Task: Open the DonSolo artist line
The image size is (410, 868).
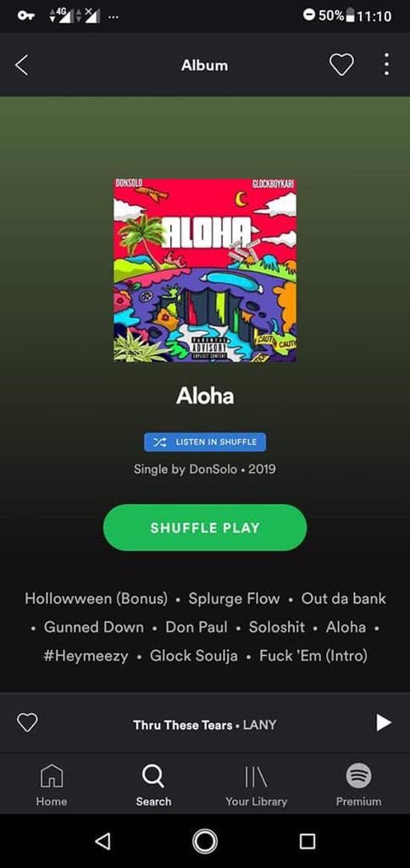Action: pyautogui.click(x=205, y=470)
